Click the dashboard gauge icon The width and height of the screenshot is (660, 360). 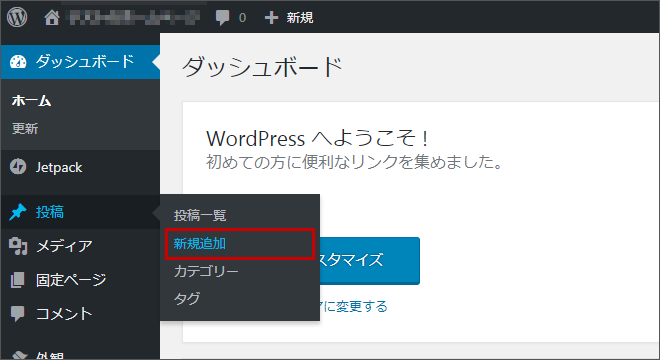[x=18, y=62]
